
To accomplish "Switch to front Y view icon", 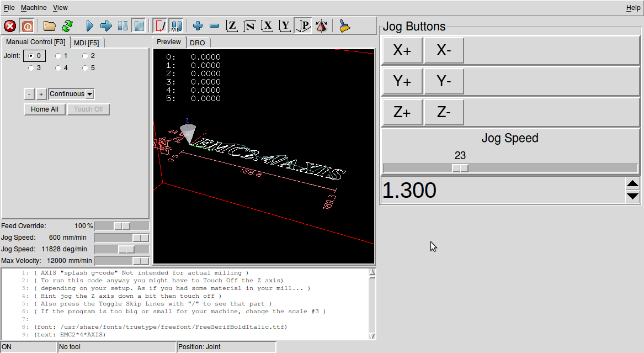I will click(x=285, y=27).
